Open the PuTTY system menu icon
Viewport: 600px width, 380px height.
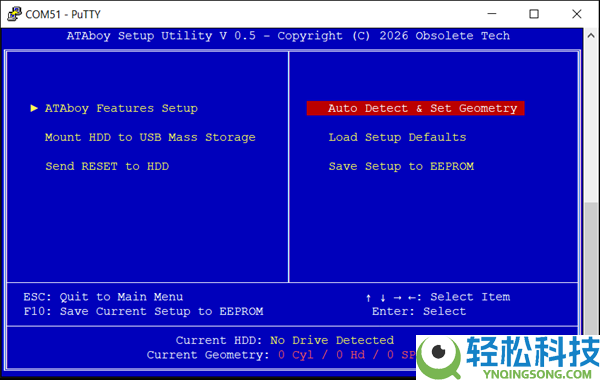(x=14, y=14)
